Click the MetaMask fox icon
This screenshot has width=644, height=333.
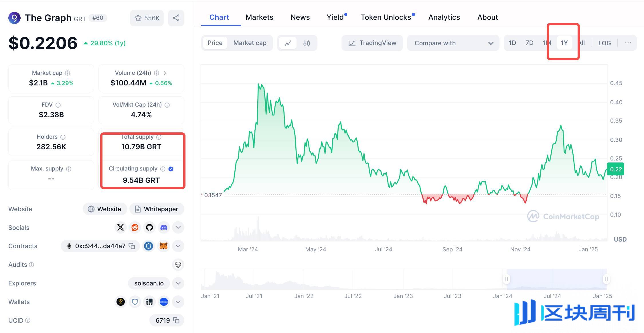(163, 246)
